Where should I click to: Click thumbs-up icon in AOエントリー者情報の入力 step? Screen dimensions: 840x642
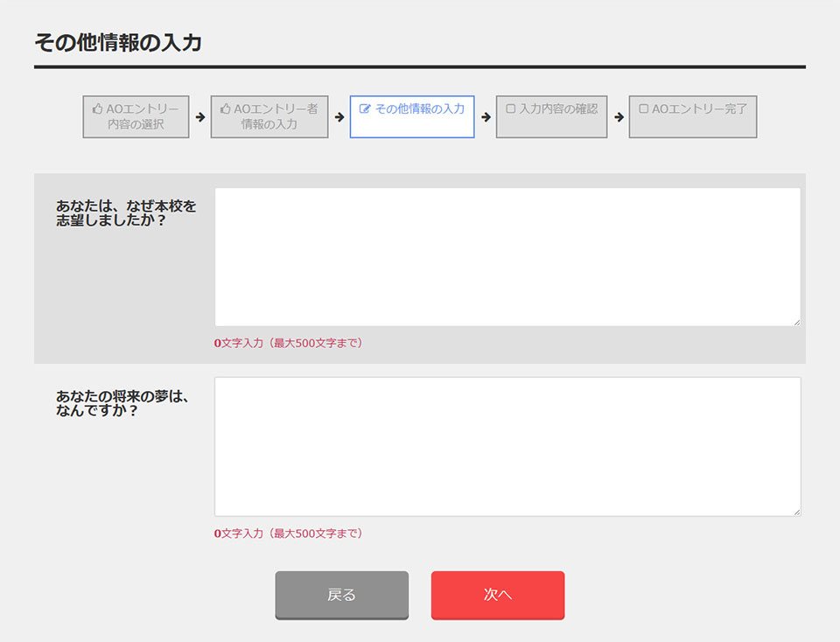click(x=225, y=109)
